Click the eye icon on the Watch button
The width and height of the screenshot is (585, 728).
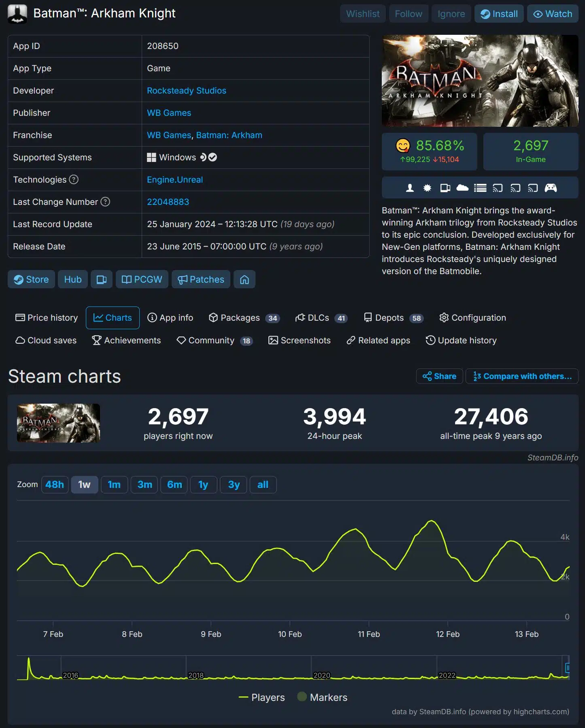point(538,14)
